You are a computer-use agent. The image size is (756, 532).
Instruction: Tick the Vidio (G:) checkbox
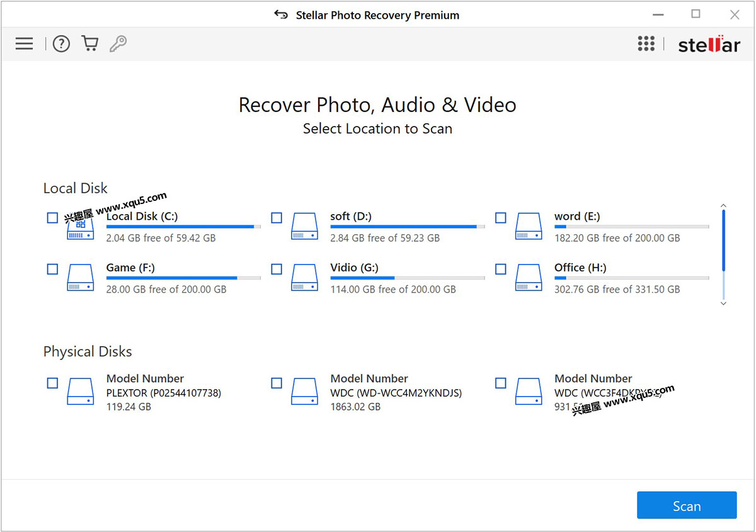tap(277, 269)
